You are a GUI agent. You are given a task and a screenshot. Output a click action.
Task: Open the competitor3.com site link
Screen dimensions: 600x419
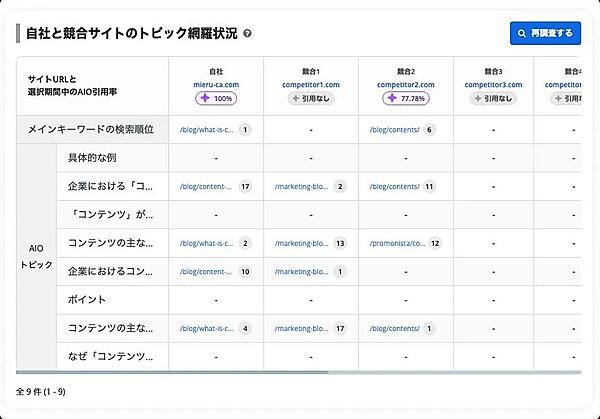[499, 85]
